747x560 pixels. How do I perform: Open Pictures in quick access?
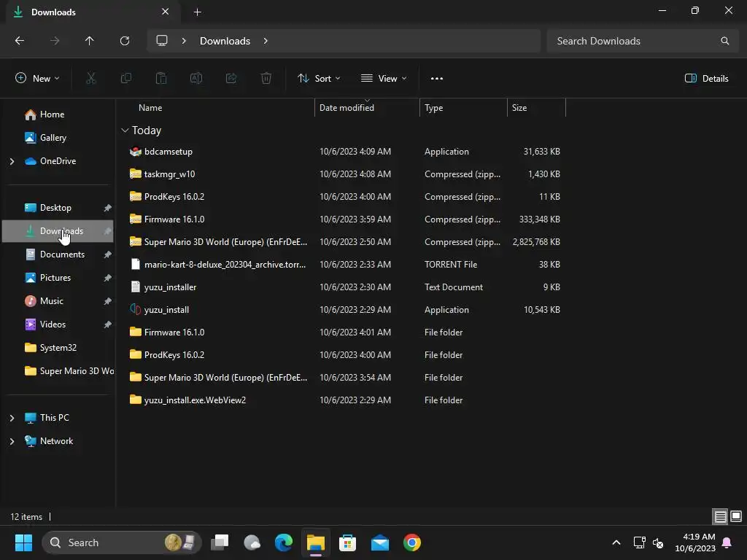55,278
